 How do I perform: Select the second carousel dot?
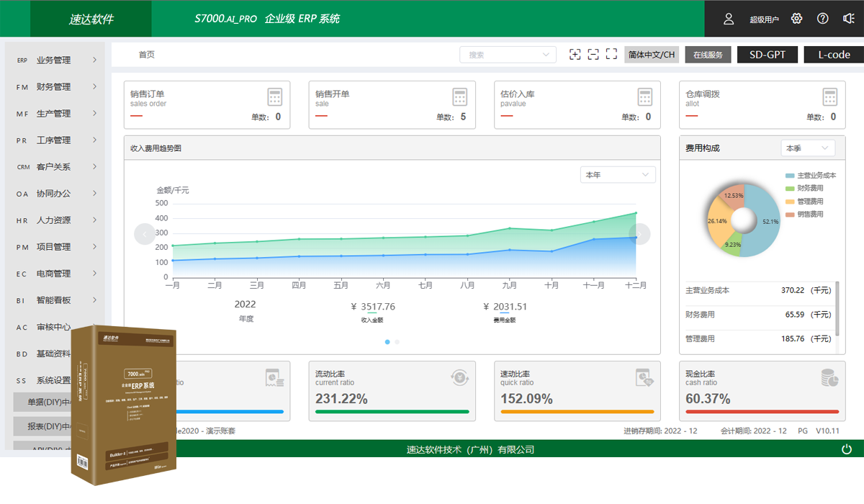(397, 342)
